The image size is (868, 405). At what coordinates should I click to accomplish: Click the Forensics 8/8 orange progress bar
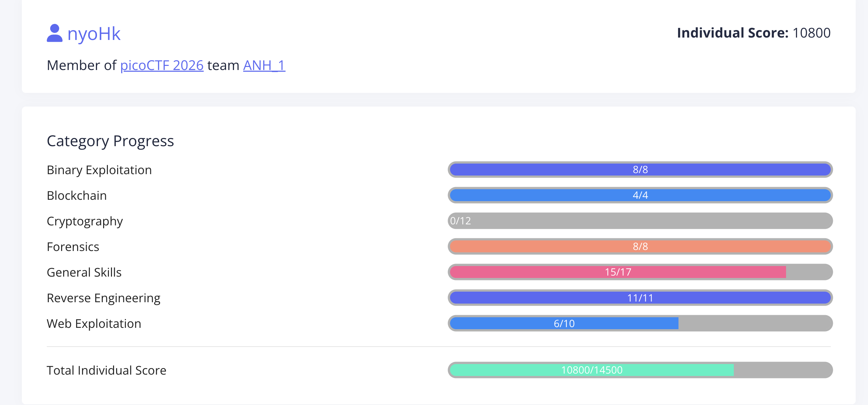click(640, 246)
